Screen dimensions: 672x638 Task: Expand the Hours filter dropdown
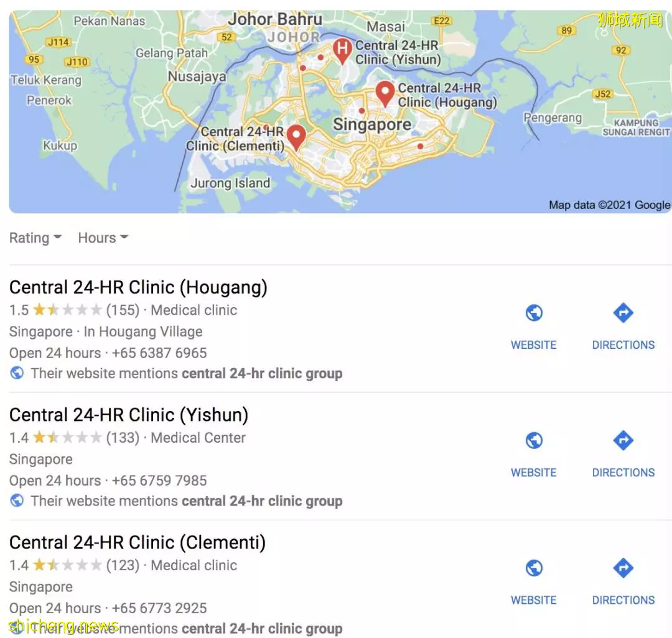coord(103,238)
